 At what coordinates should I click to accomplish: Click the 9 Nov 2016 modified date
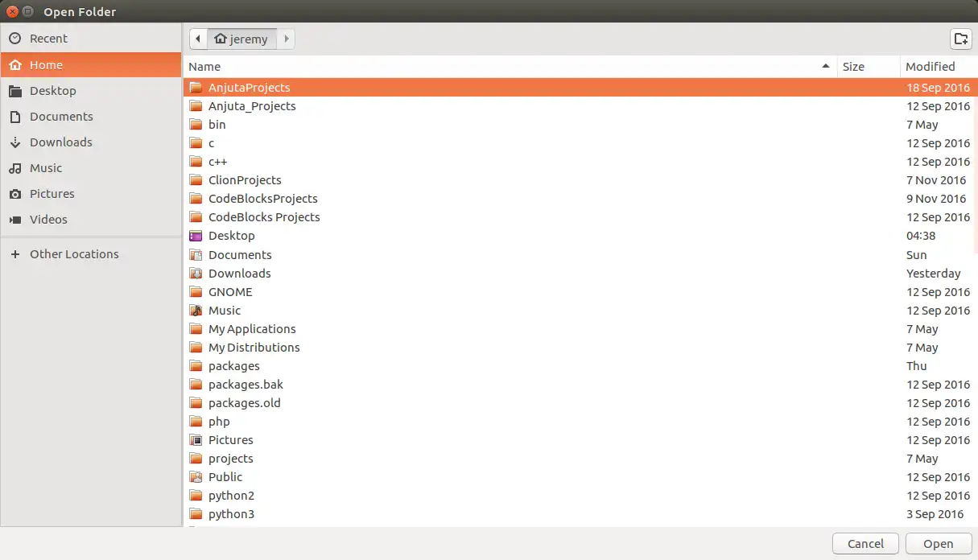point(936,199)
